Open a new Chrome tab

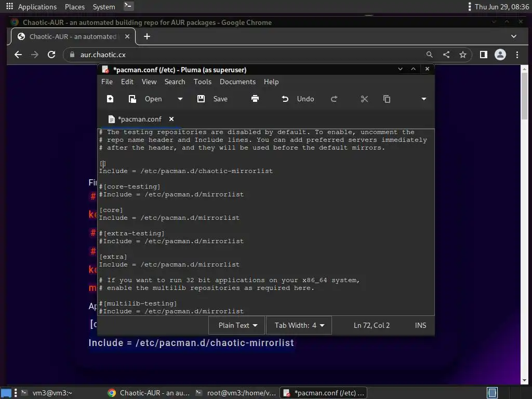tap(147, 36)
